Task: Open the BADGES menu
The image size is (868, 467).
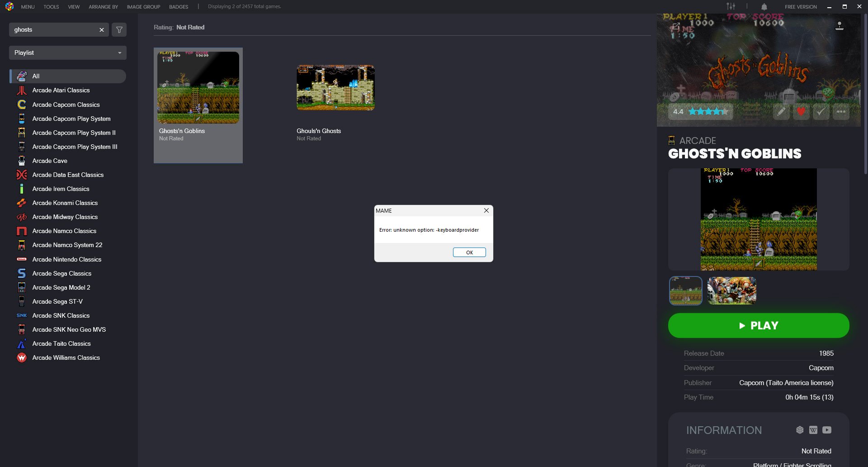Action: (179, 7)
